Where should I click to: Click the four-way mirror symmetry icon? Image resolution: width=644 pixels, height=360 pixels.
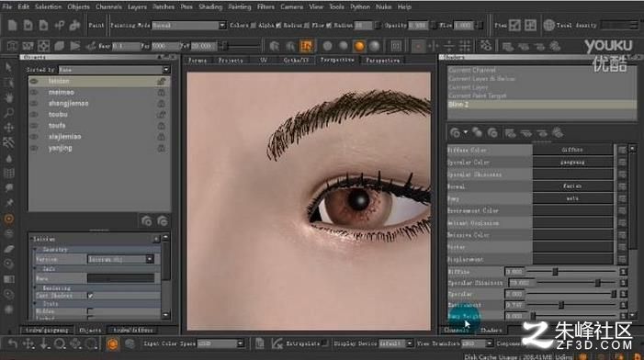(x=465, y=46)
